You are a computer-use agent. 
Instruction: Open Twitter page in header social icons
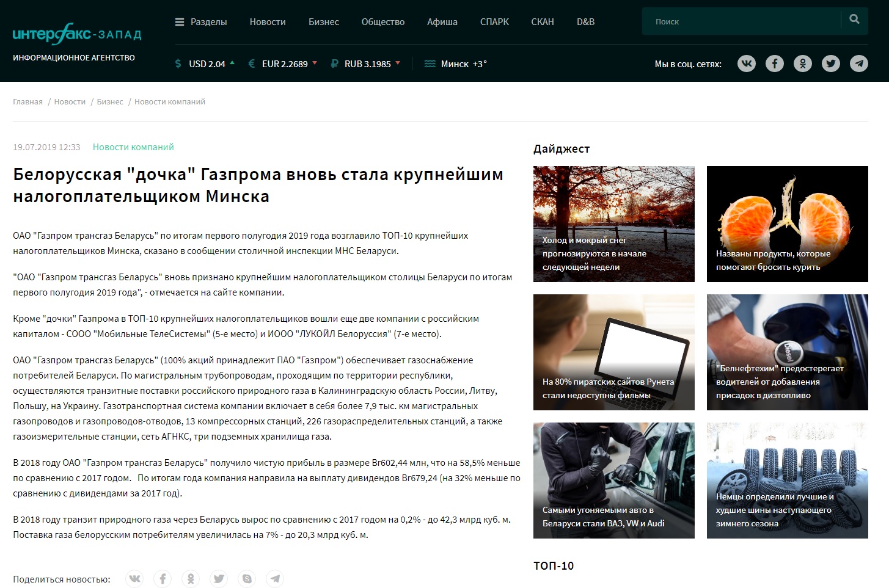(x=831, y=64)
